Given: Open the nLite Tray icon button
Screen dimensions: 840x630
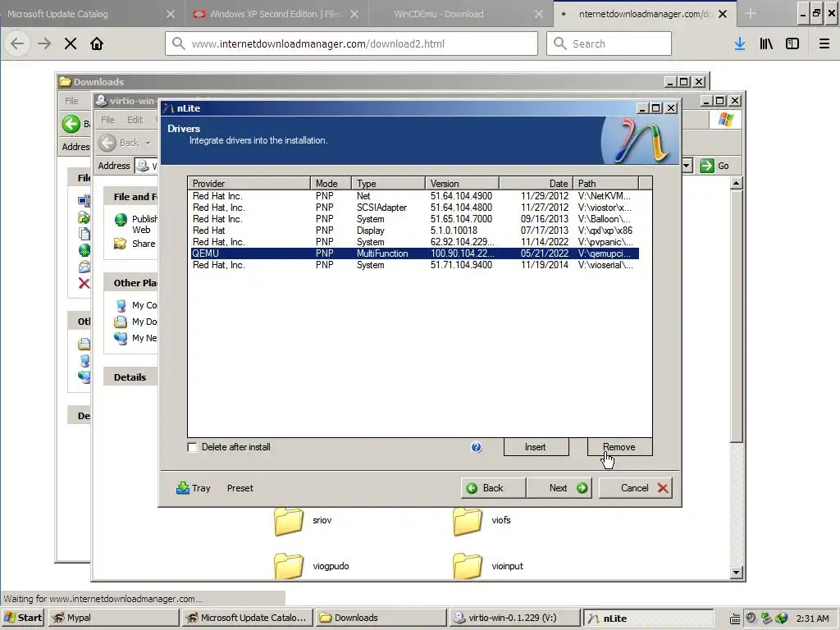Looking at the screenshot, I should (194, 488).
